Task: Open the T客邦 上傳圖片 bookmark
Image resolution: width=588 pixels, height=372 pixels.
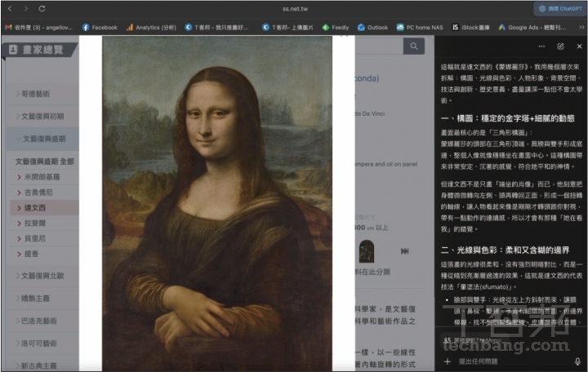Action: click(x=287, y=28)
